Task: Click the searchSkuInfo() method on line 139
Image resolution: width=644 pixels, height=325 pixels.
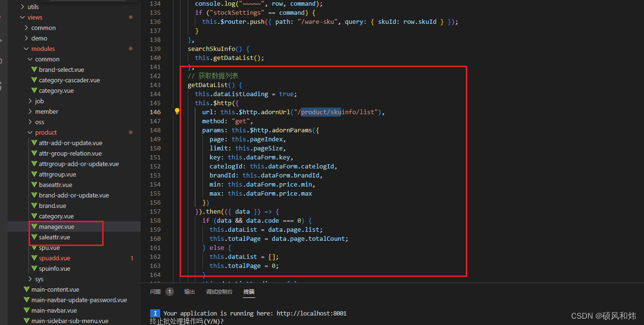Action: pyautogui.click(x=219, y=49)
